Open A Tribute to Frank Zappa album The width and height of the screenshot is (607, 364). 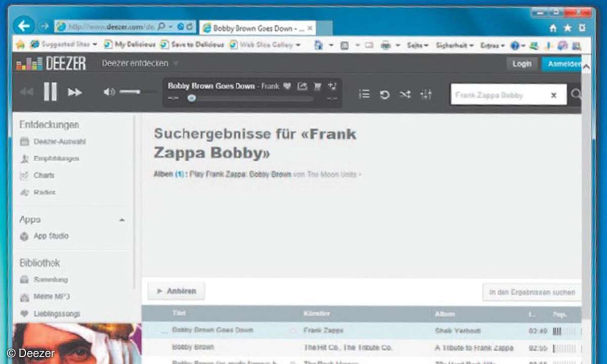click(474, 348)
